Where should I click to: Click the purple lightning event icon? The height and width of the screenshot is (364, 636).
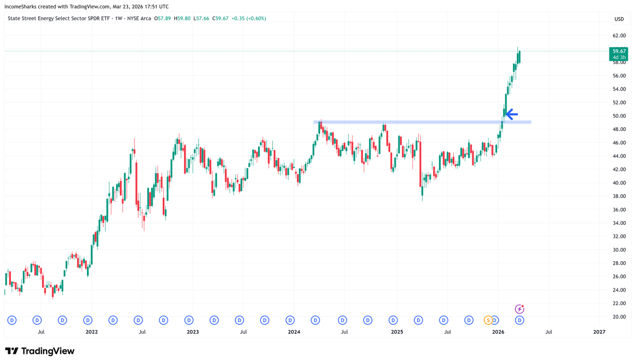point(520,309)
